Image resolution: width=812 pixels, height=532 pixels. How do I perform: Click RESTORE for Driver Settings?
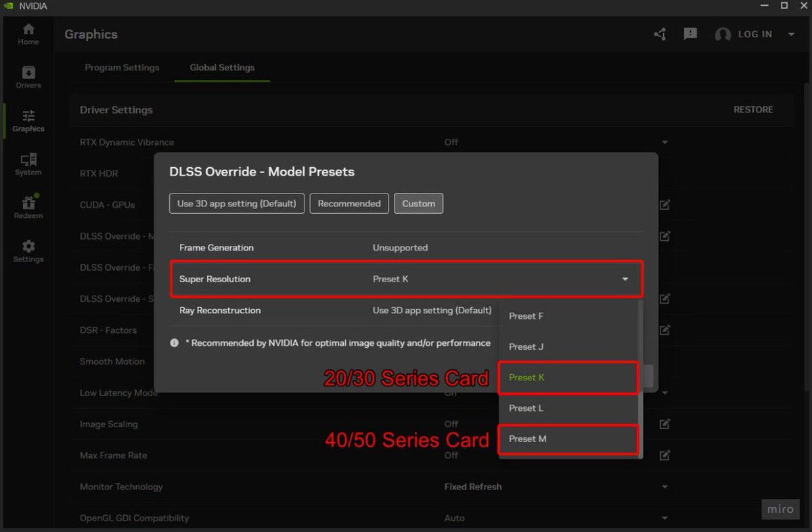point(753,110)
